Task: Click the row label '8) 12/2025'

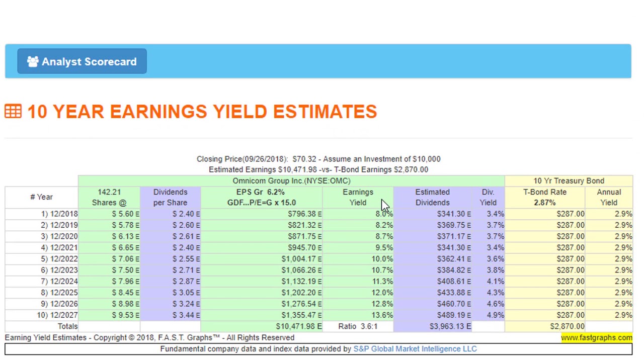Action: click(59, 293)
